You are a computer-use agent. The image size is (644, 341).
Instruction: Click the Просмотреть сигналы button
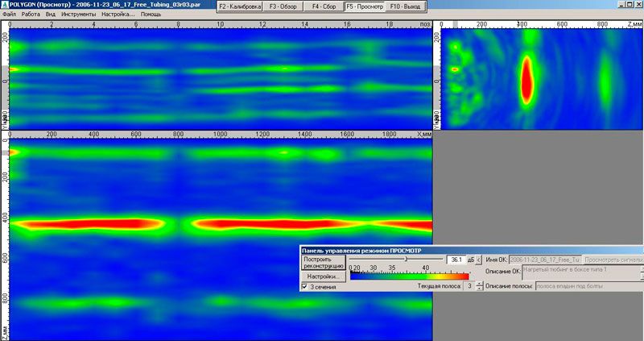coord(613,260)
